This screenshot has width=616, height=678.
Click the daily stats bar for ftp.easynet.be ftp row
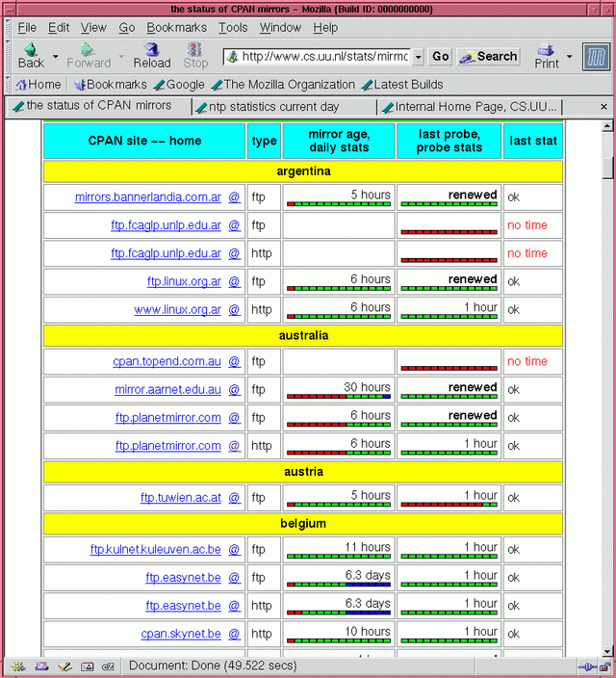click(339, 585)
